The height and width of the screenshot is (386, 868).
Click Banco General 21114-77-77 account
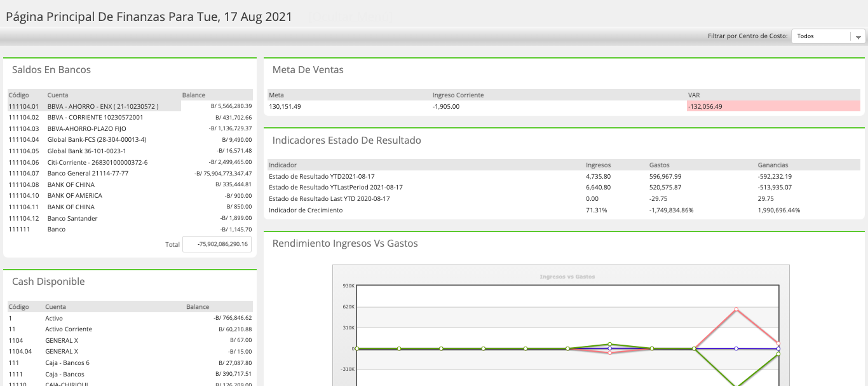(x=130, y=174)
